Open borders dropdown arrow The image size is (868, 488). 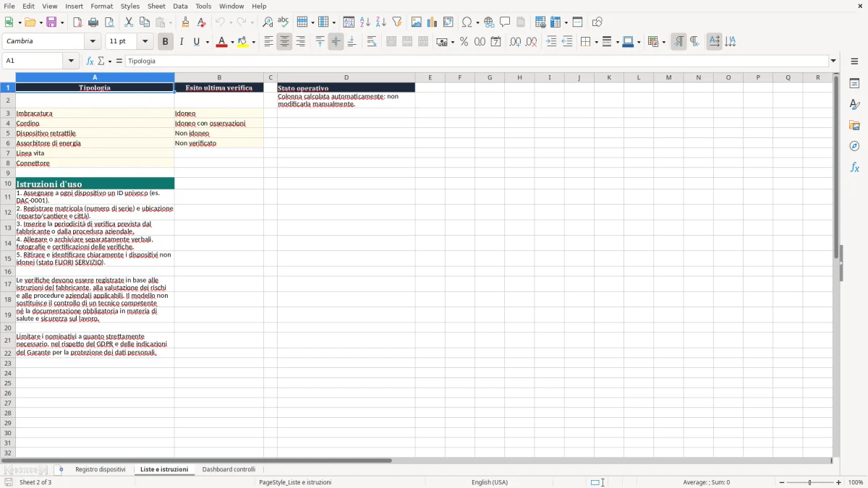(x=595, y=42)
